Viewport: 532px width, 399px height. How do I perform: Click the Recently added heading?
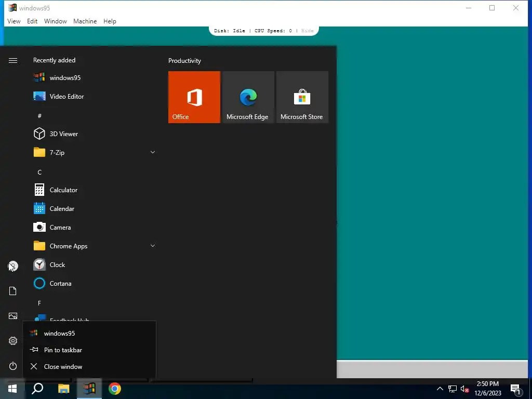click(x=54, y=60)
